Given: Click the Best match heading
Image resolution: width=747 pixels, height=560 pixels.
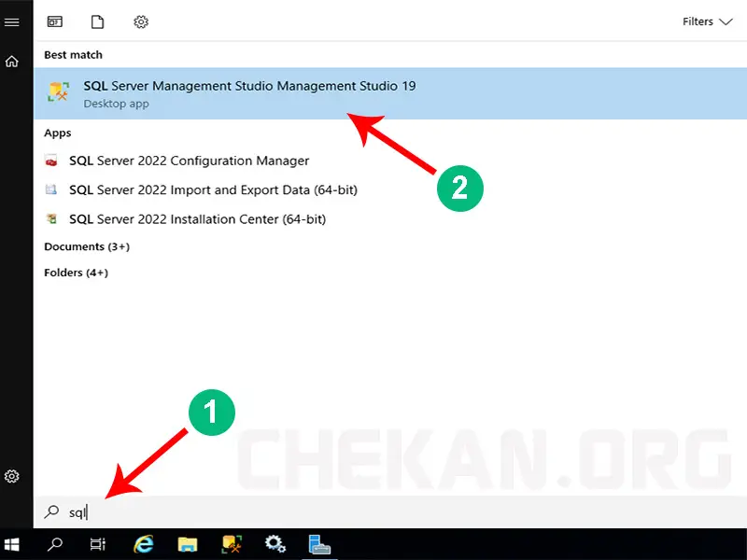Looking at the screenshot, I should point(73,55).
